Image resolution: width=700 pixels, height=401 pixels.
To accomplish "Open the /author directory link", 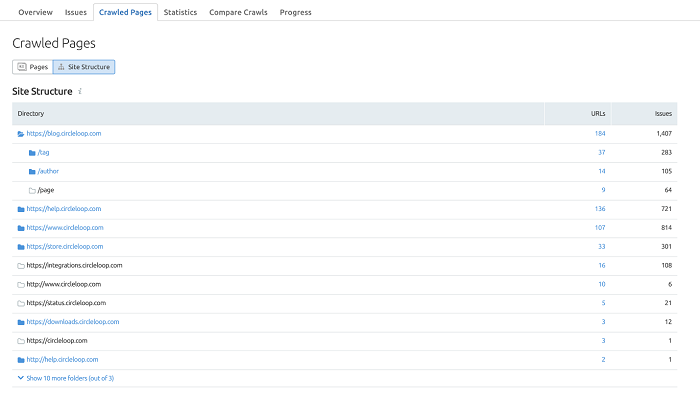I will (x=48, y=171).
